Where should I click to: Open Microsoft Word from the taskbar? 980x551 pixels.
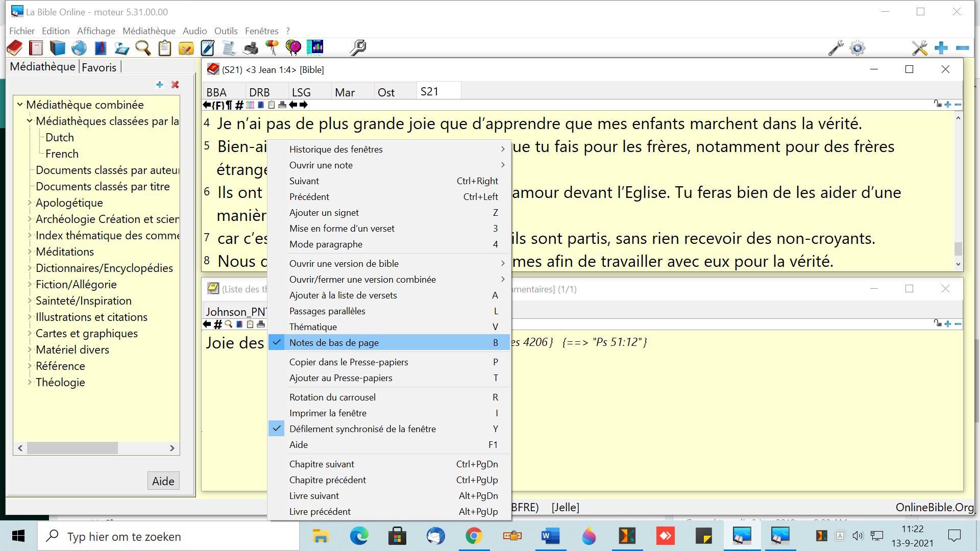coord(550,536)
